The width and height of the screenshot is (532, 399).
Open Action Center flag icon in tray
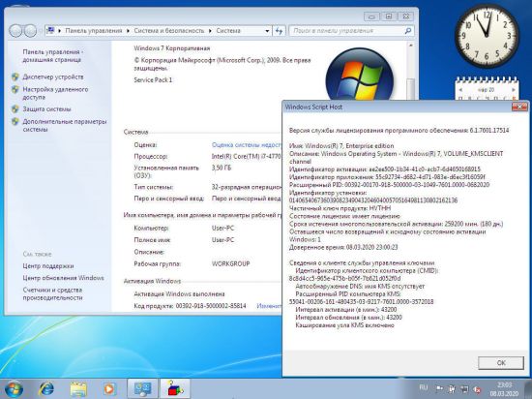439,389
